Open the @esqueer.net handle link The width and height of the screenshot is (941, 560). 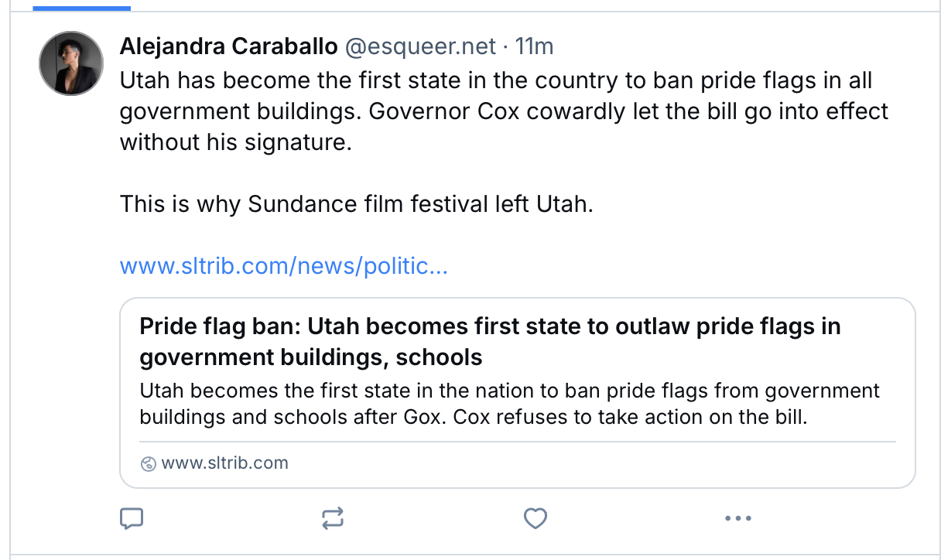tap(419, 47)
